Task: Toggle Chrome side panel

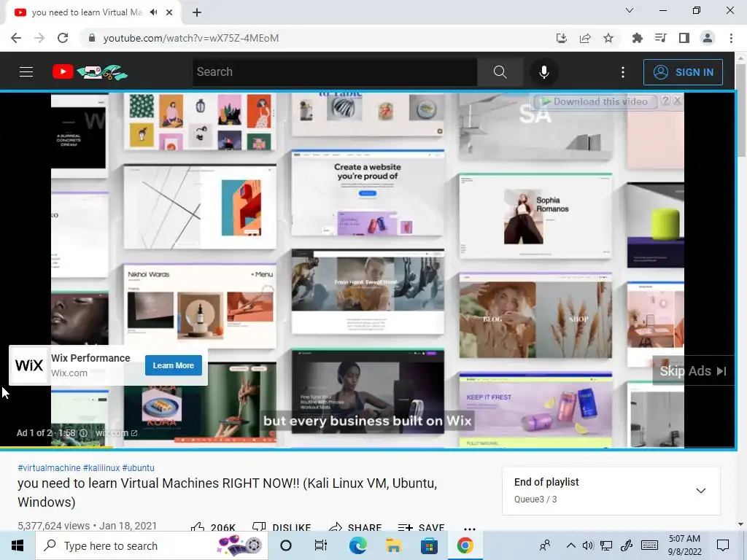Action: point(684,38)
